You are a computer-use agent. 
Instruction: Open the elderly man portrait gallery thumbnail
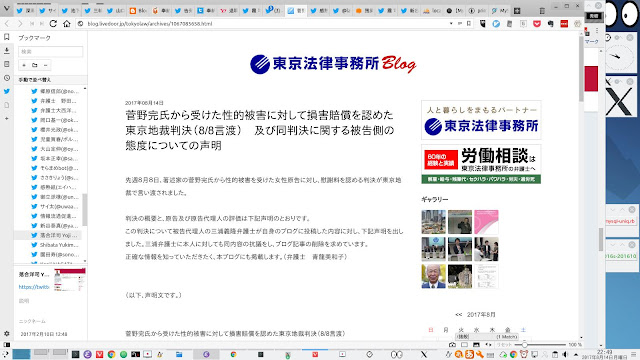pyautogui.click(x=433, y=276)
